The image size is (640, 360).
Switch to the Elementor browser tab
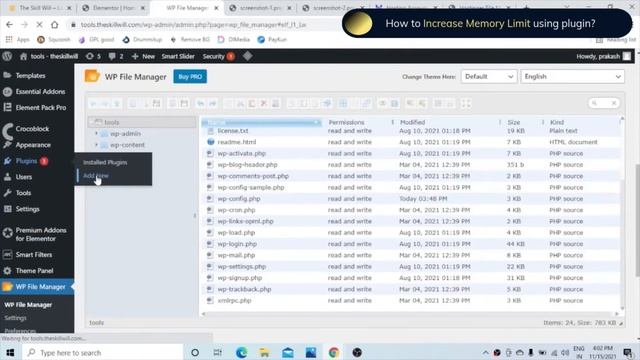tap(113, 8)
